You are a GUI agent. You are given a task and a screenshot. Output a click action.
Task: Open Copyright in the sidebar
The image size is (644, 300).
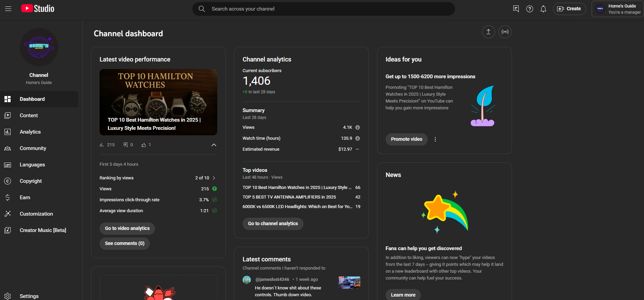(39, 181)
